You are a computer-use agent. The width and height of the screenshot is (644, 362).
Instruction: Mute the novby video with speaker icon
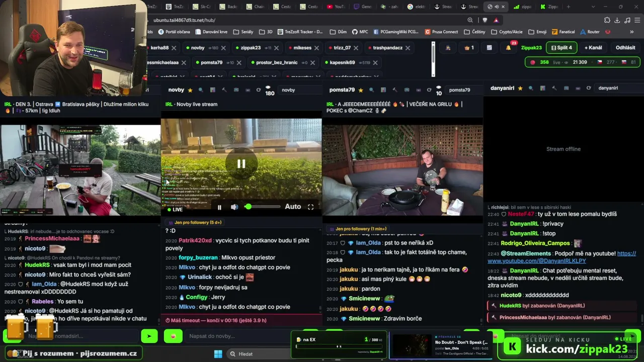coord(234,207)
